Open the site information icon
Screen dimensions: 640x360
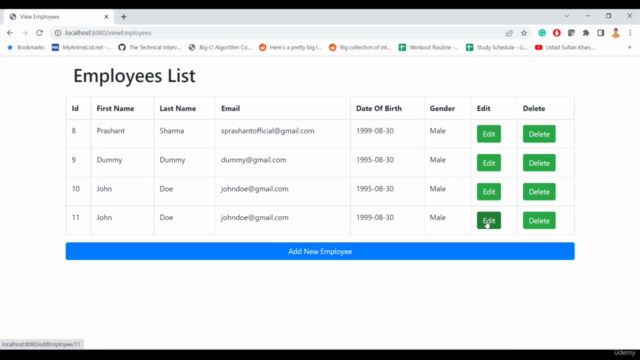tap(58, 33)
